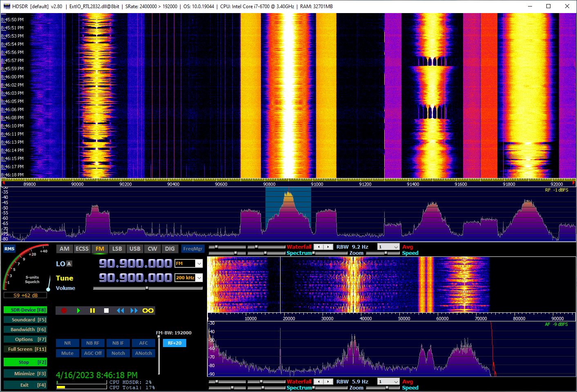This screenshot has width=577, height=392.
Task: Toggle the NR noise reduction button
Action: [x=67, y=343]
